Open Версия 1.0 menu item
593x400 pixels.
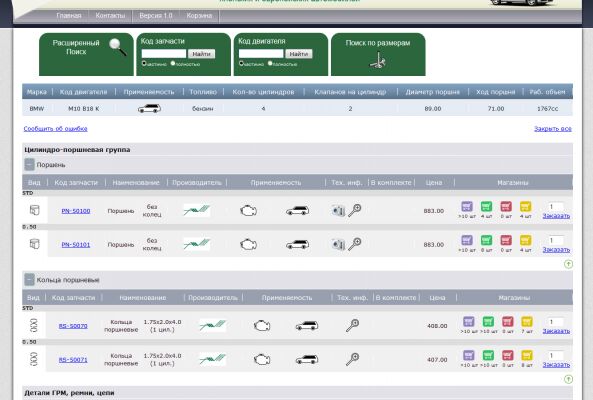coord(156,16)
